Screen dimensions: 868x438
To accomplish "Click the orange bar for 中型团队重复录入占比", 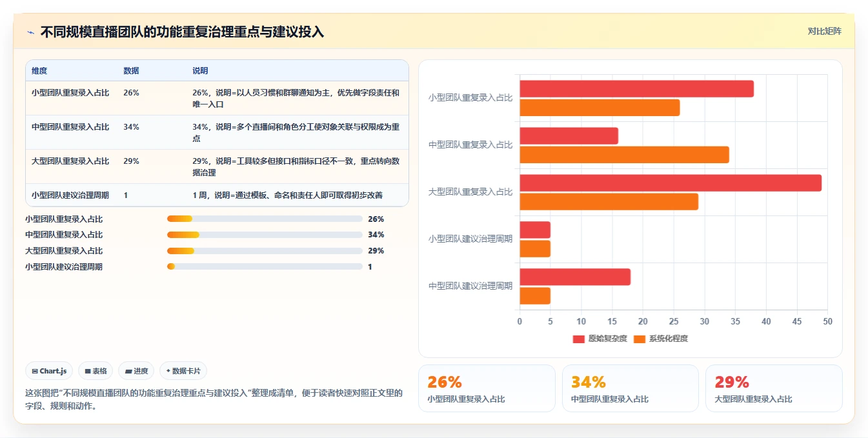I will click(624, 155).
